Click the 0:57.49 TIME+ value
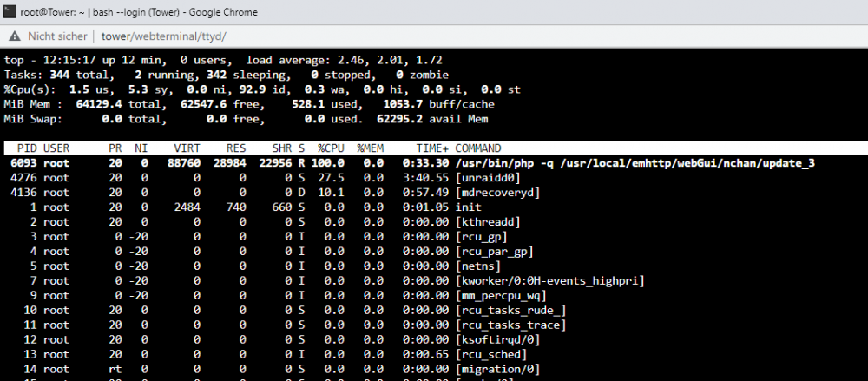The height and width of the screenshot is (381, 868). click(x=426, y=192)
